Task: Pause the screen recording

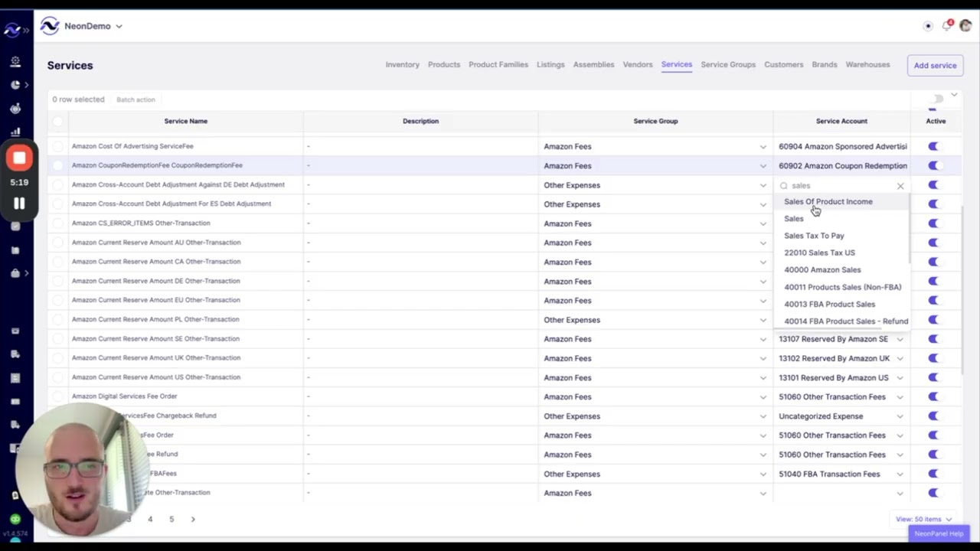Action: (19, 204)
